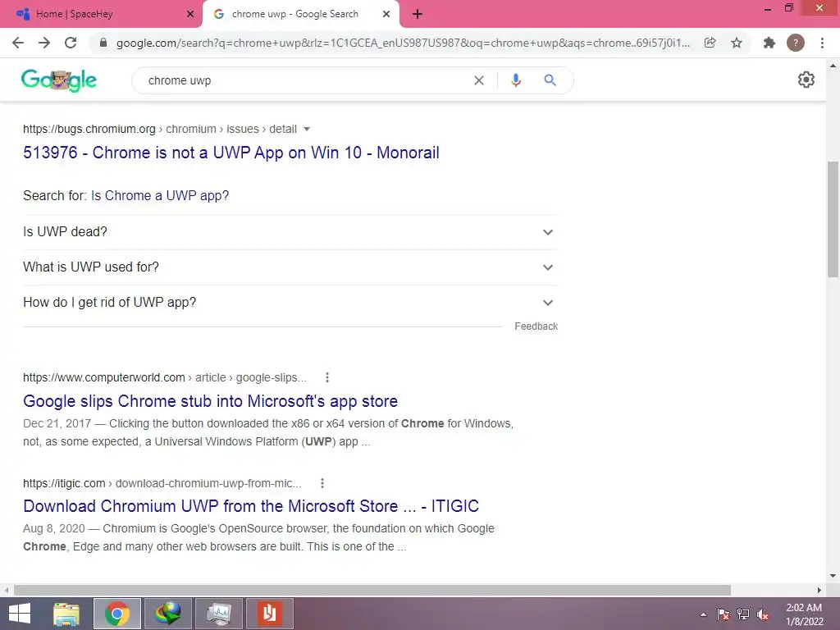This screenshot has width=840, height=630.
Task: Switch to the Home | SpaceHey tab
Action: click(x=101, y=14)
